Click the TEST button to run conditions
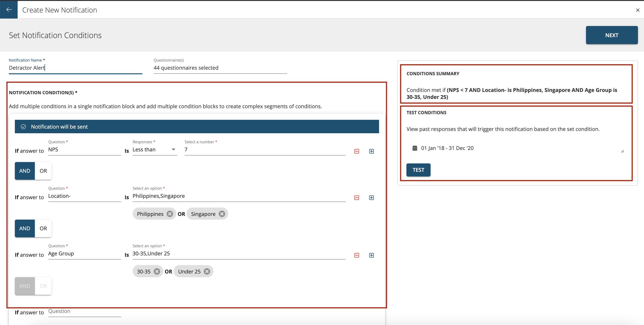The height and width of the screenshot is (325, 644). coord(418,169)
